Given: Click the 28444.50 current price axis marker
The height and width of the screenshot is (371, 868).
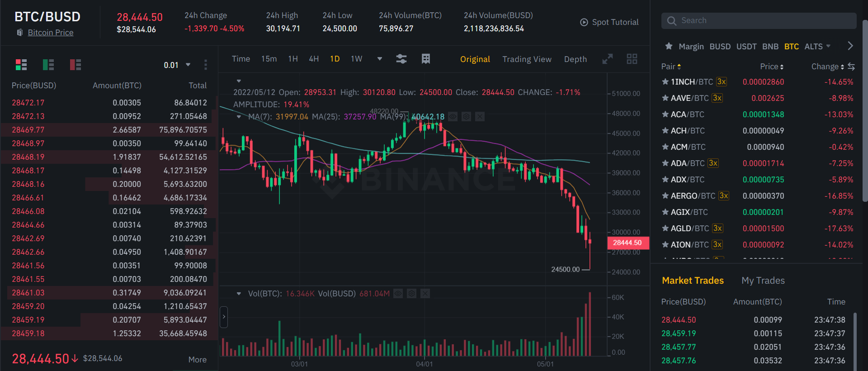Looking at the screenshot, I should click(x=627, y=243).
